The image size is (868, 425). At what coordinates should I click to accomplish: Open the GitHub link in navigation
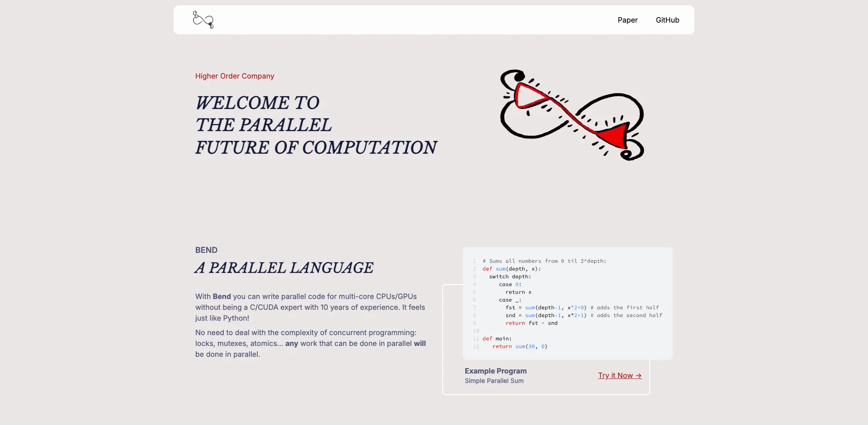tap(667, 20)
